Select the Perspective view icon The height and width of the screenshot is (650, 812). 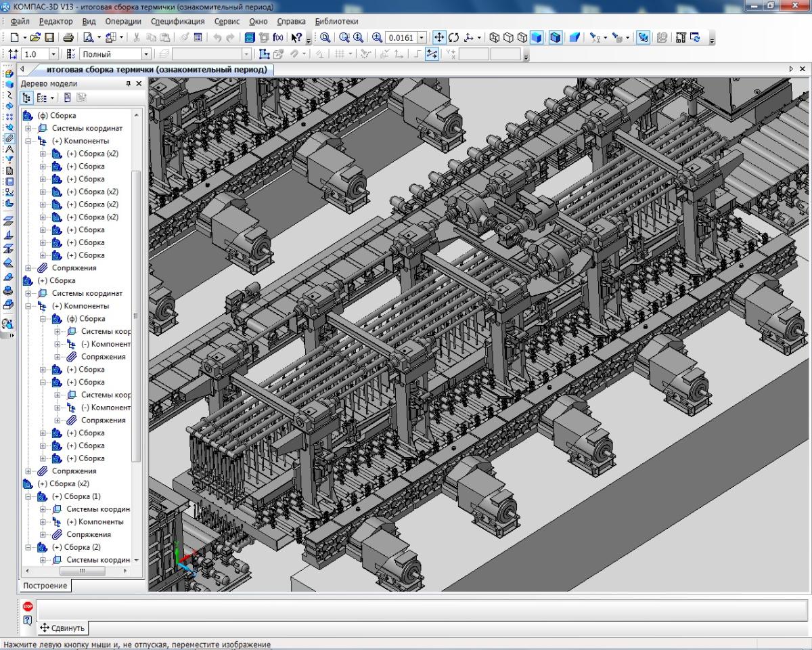click(574, 38)
